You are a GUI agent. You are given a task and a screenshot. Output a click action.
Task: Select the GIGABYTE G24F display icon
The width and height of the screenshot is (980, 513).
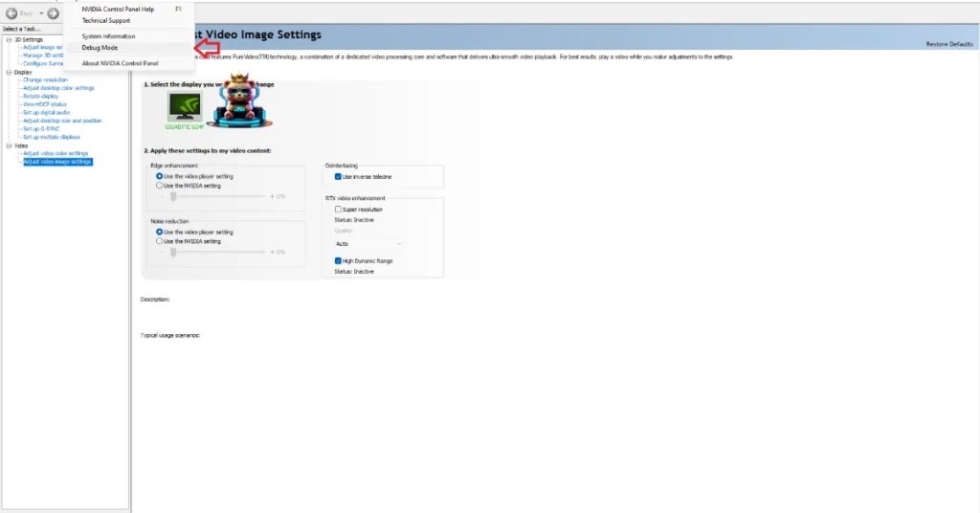(185, 107)
